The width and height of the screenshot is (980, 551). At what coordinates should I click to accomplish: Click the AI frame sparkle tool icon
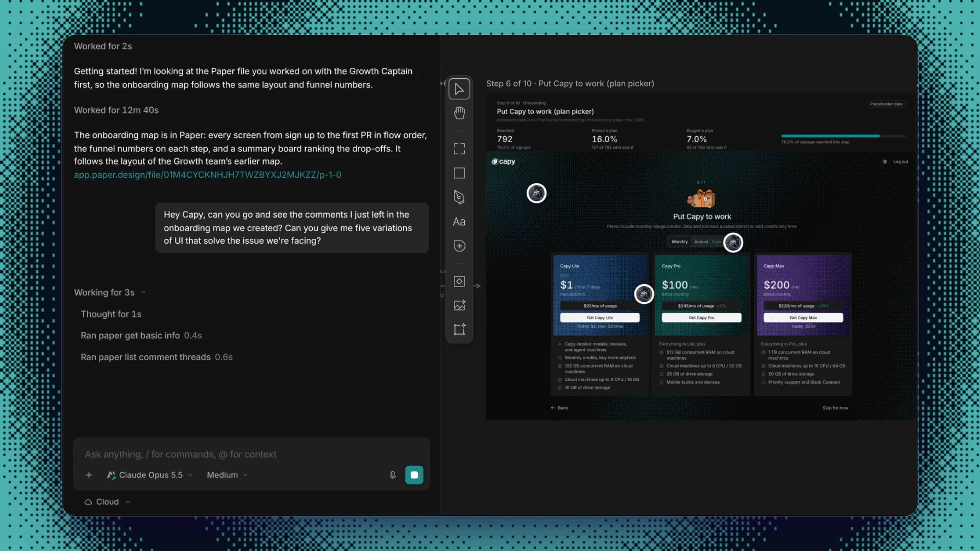459,330
